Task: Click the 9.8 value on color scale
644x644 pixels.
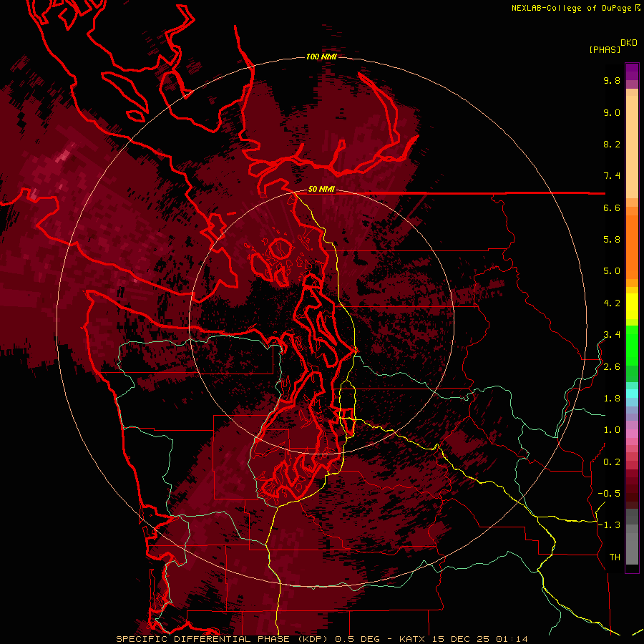Action: 612,80
